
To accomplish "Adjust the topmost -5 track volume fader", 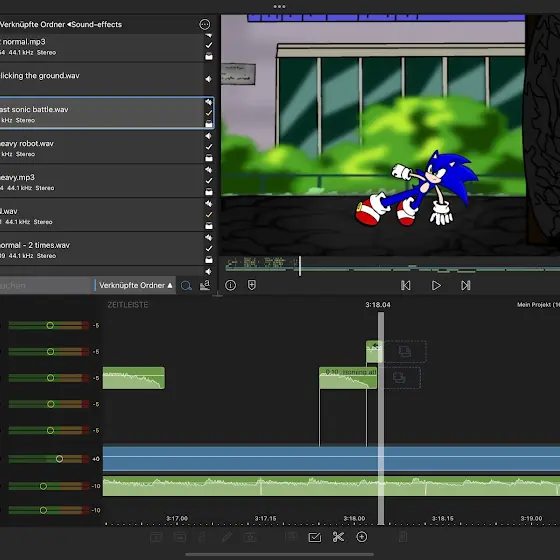I will click(x=50, y=325).
